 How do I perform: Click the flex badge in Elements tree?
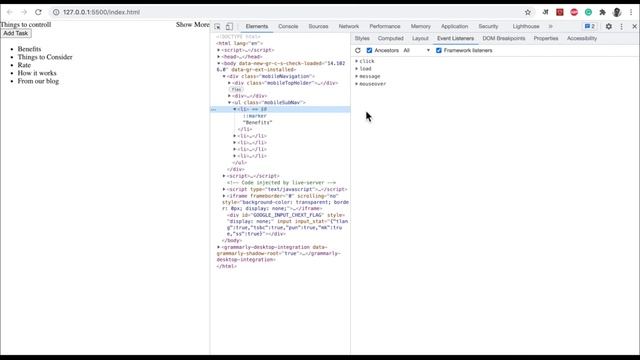click(236, 89)
